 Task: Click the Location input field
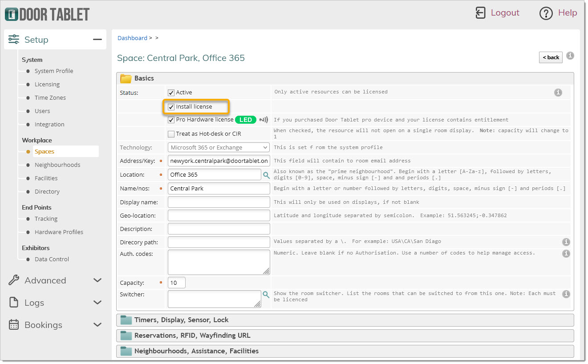pos(215,175)
